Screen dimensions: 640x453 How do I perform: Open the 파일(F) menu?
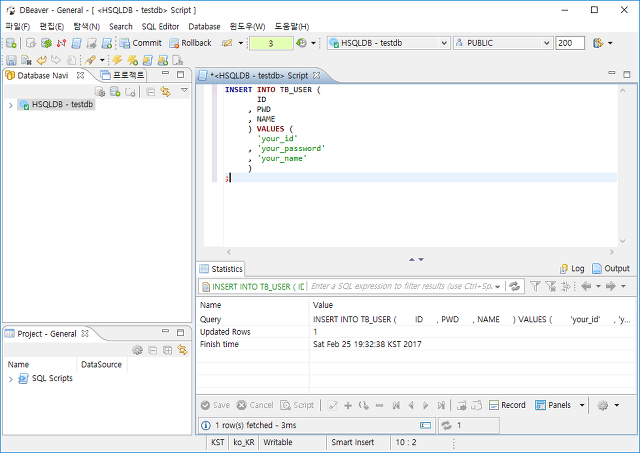point(18,27)
